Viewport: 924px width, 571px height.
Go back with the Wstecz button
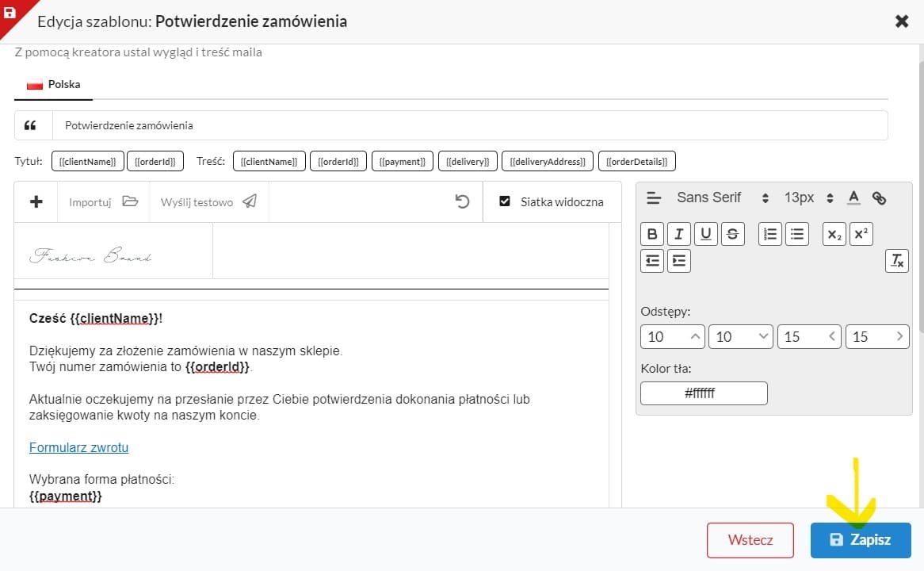(x=750, y=540)
